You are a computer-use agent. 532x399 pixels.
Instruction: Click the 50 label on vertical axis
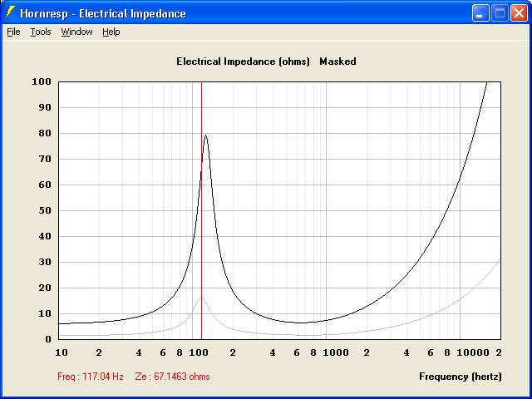(44, 210)
